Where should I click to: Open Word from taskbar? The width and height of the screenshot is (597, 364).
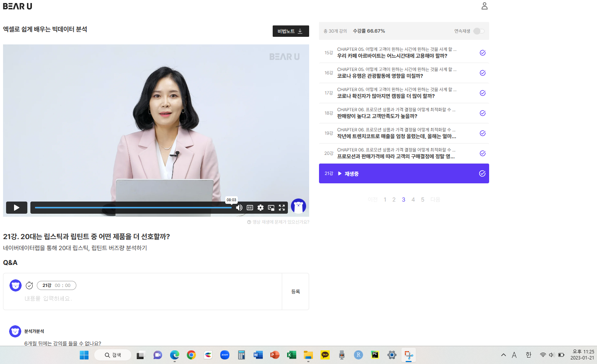coord(258,355)
